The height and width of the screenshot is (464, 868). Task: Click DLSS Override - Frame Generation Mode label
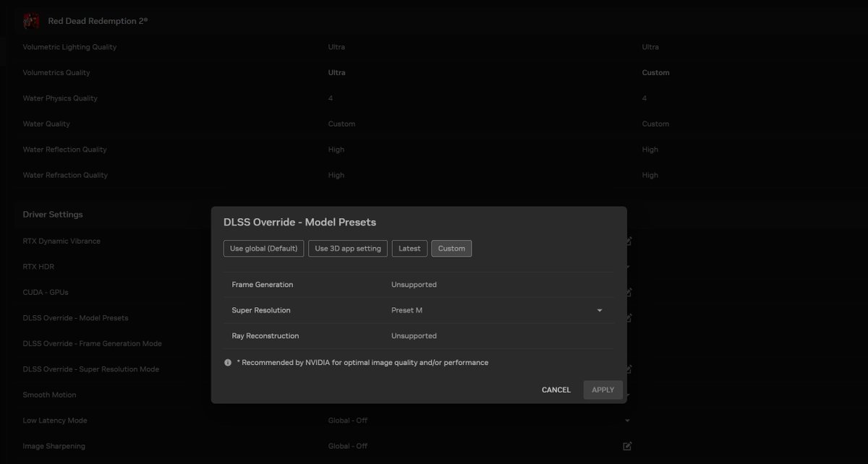(x=92, y=344)
